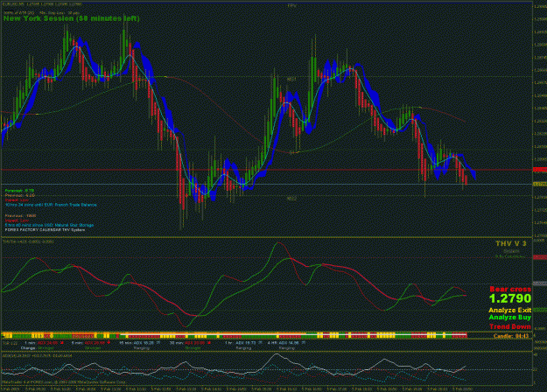Click the Analyze Exit signal text

click(x=510, y=310)
